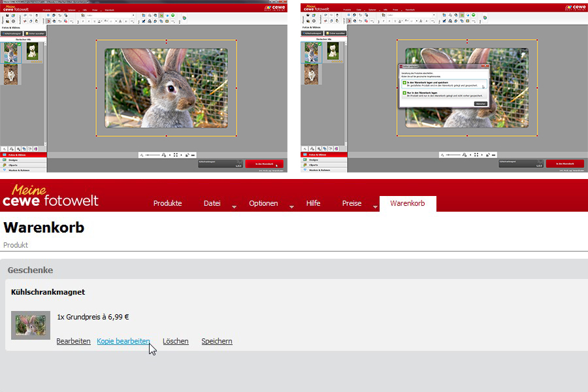588x392 pixels.
Task: Open the large Produkte menu item
Action: pyautogui.click(x=168, y=203)
